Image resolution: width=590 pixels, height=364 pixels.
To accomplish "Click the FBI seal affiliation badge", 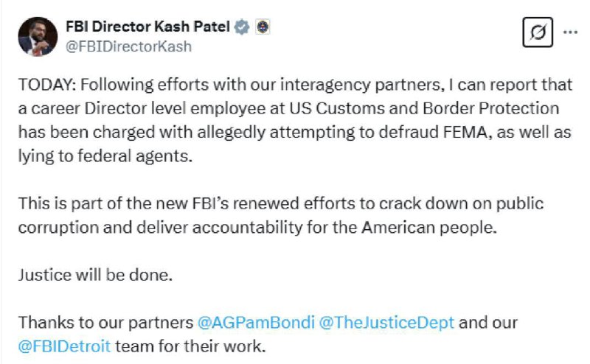I will [x=263, y=27].
